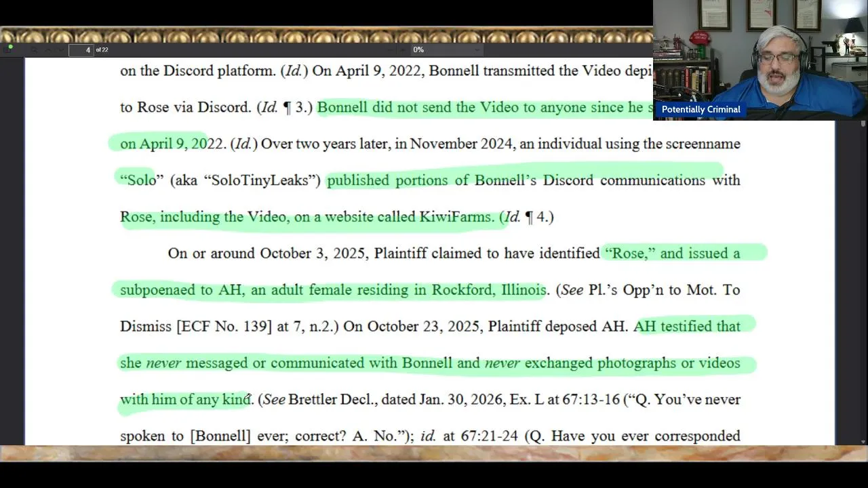Image resolution: width=868 pixels, height=488 pixels.
Task: Open the find-in-document search icon
Action: pos(35,50)
